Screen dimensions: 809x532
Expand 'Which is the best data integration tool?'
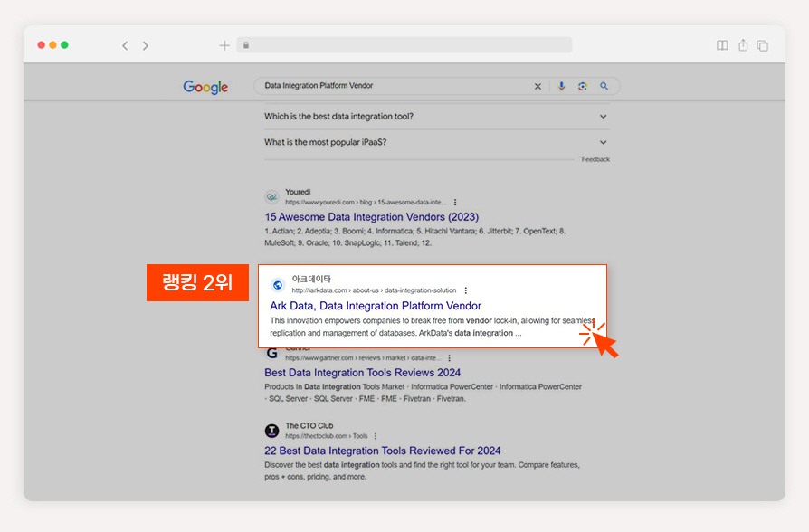pos(436,117)
